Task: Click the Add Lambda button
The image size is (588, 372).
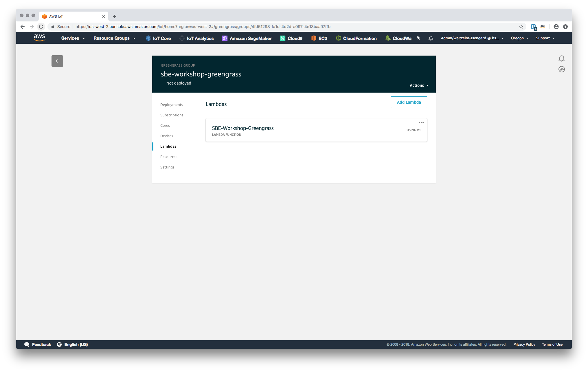Action: tap(409, 102)
